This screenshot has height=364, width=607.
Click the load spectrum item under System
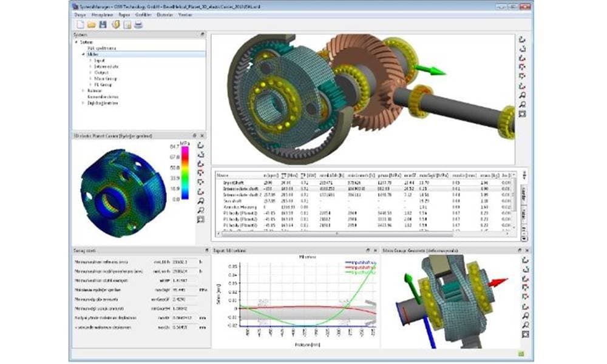pos(101,49)
